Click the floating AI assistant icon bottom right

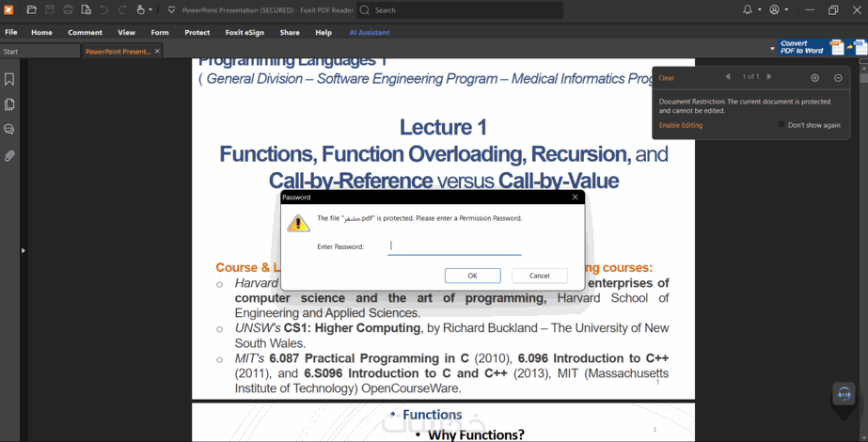(x=844, y=394)
